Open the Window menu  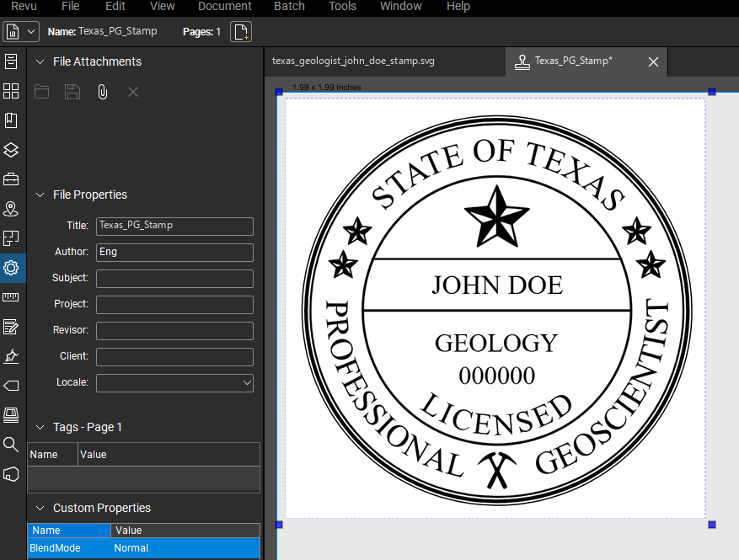[400, 6]
